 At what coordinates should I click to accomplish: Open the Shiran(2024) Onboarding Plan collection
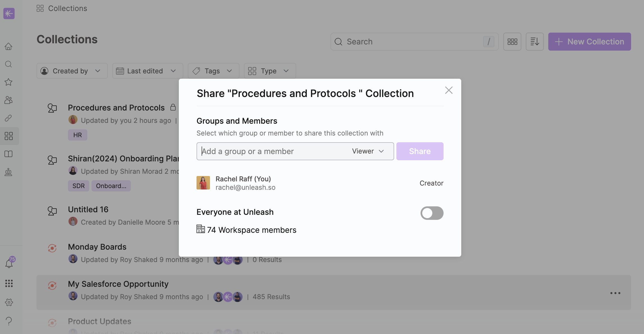point(123,159)
